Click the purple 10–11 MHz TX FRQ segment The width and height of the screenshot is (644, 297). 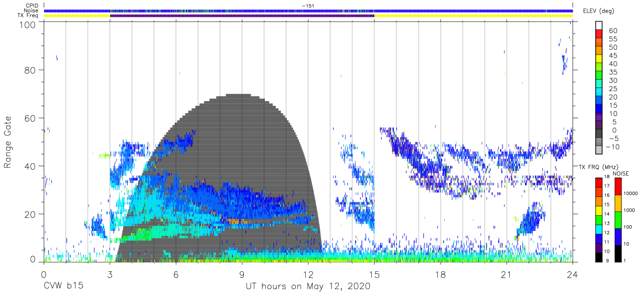(x=598, y=248)
